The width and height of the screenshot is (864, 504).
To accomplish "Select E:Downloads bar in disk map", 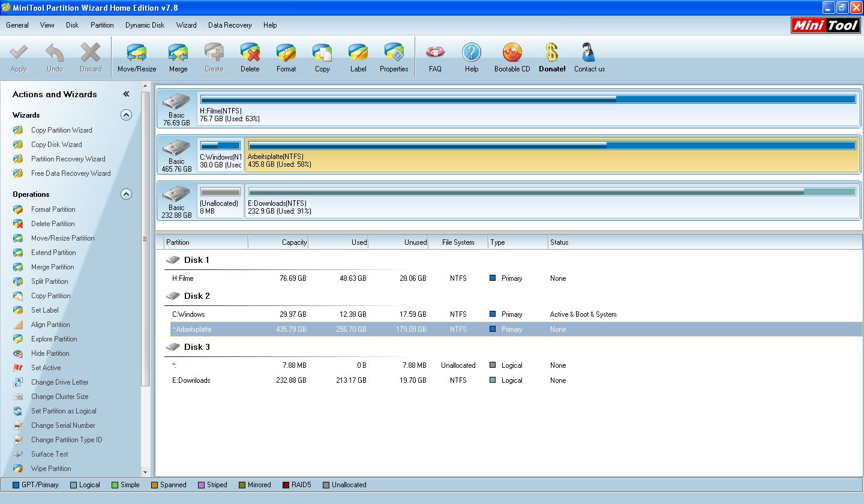I will (552, 202).
